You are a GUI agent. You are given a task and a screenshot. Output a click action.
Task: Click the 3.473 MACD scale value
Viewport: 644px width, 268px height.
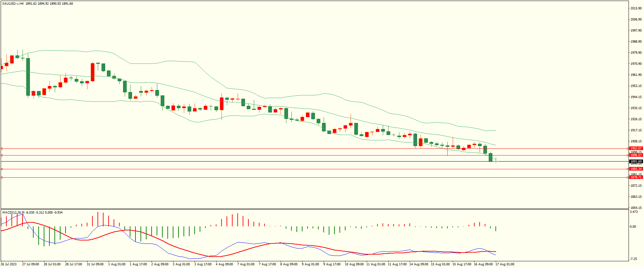click(634, 212)
